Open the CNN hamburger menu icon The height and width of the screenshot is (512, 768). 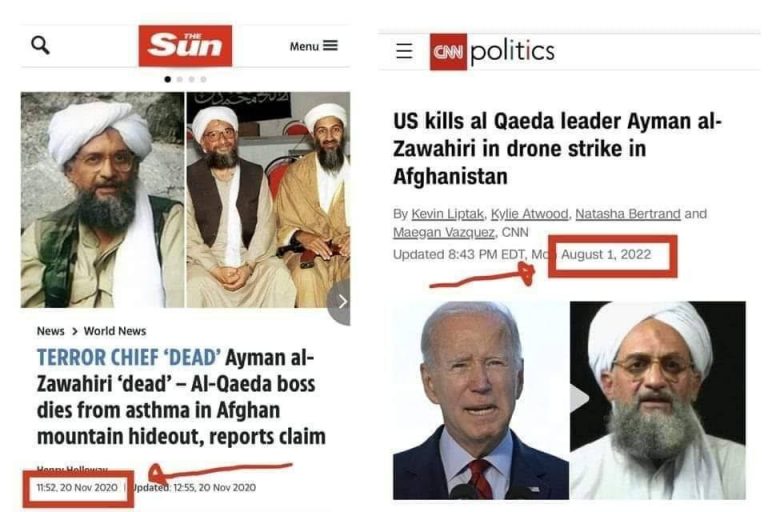404,51
